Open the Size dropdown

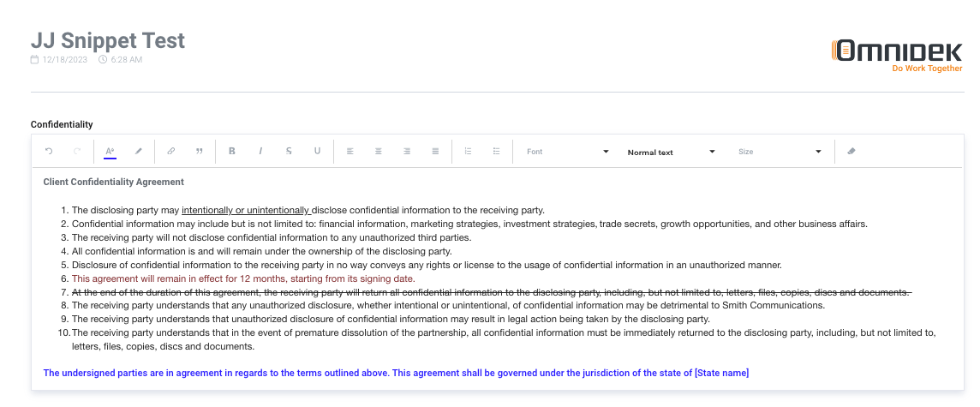coord(780,152)
